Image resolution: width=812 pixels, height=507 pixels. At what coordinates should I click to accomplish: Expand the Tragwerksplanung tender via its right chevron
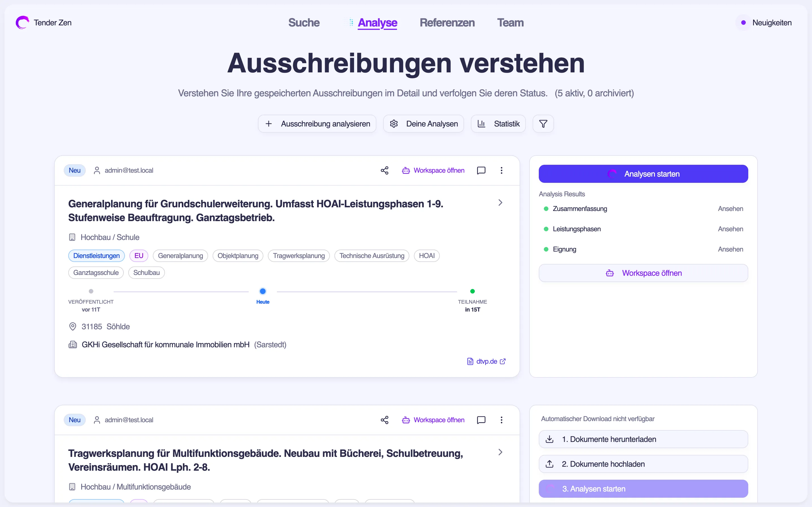500,452
